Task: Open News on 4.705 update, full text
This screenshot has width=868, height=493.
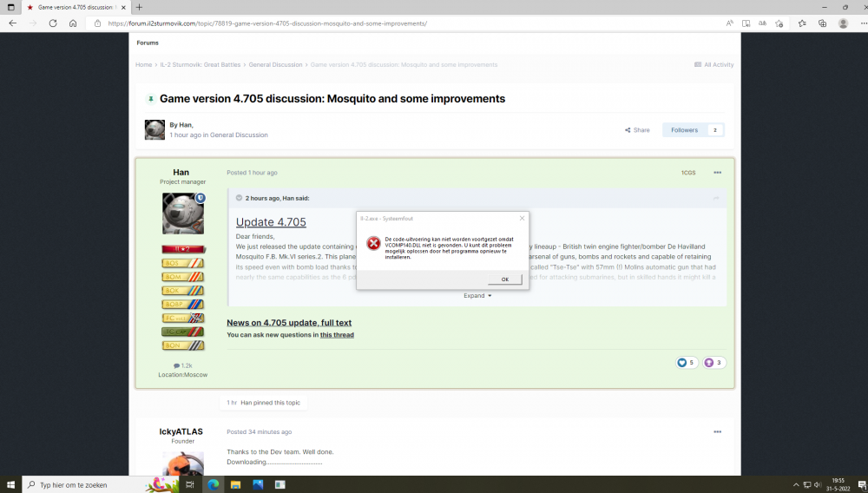Action: pyautogui.click(x=289, y=323)
